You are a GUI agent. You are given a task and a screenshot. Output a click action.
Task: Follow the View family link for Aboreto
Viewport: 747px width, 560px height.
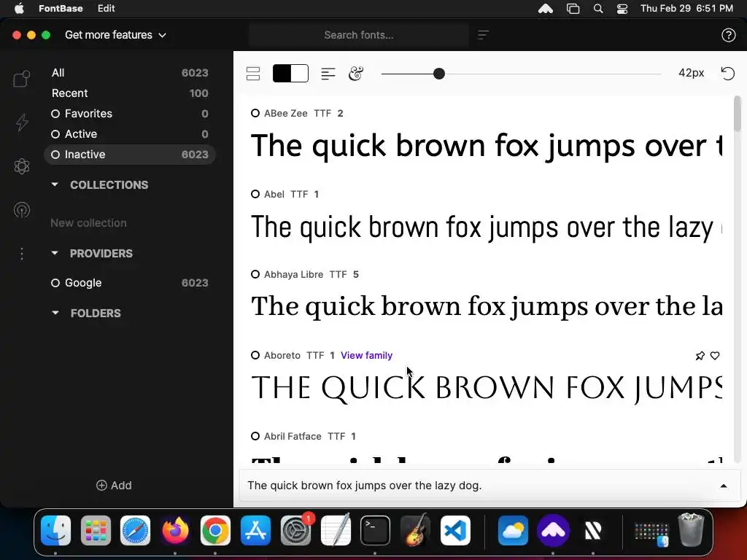366,355
